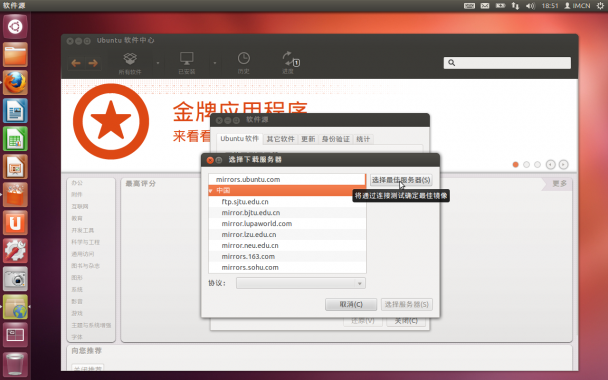Select the first banner page dot
This screenshot has height=380, width=608.
click(x=515, y=164)
